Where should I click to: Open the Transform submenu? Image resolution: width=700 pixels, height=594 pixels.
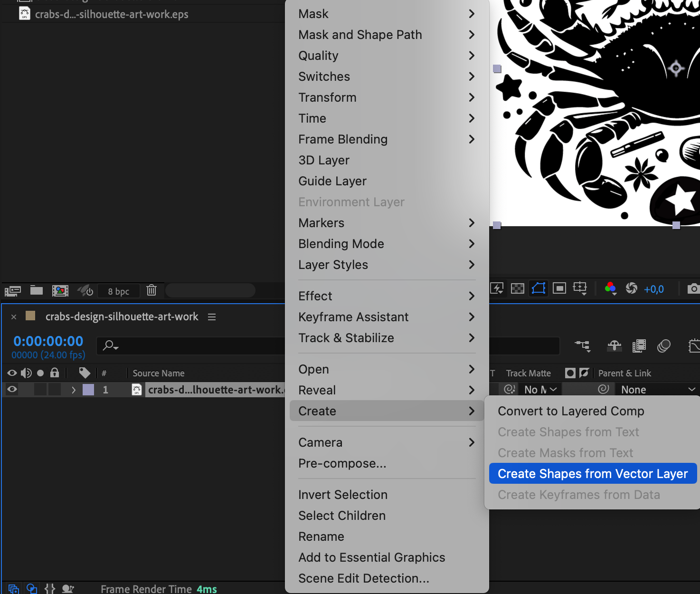[x=387, y=97]
